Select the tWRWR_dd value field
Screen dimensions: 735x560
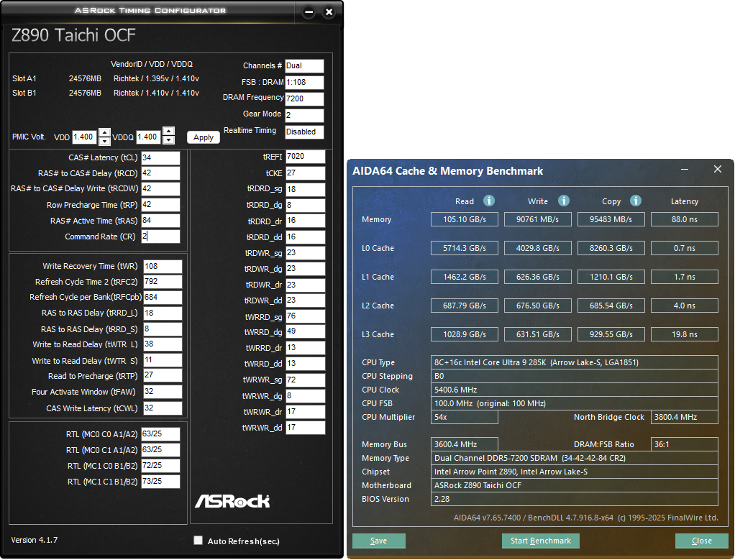click(305, 428)
